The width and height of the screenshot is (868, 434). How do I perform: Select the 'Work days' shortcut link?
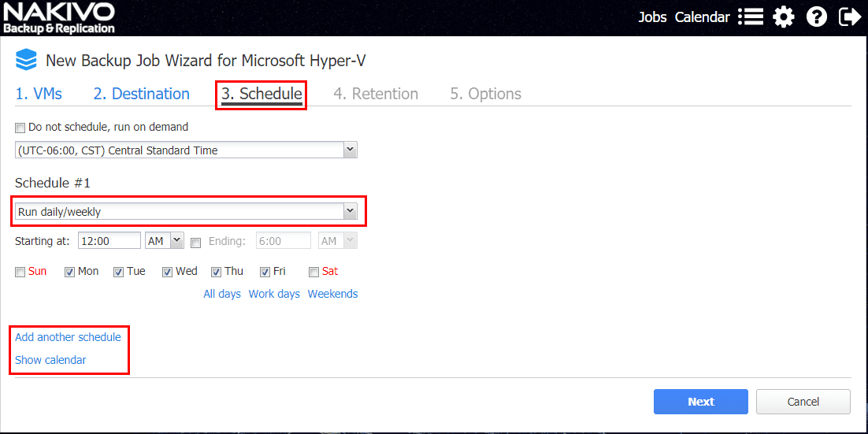pyautogui.click(x=274, y=294)
